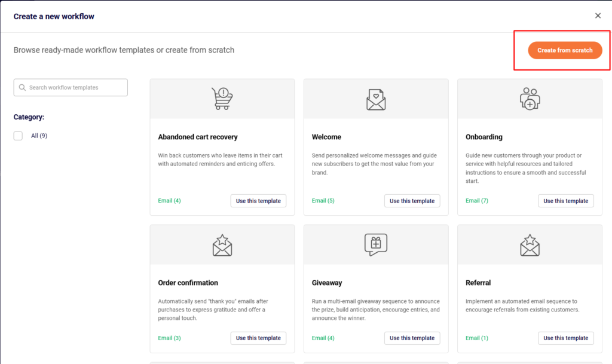Use the Order confirmation template
This screenshot has width=612, height=364.
[258, 338]
